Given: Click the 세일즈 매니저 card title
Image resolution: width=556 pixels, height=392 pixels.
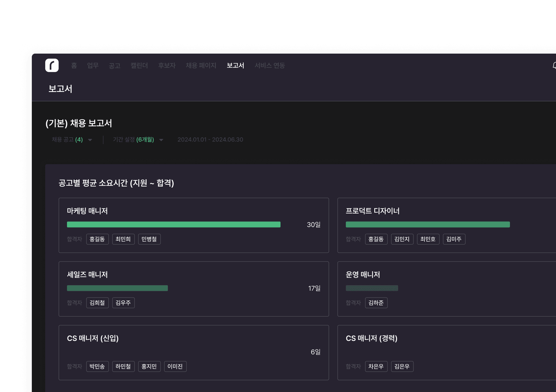Looking at the screenshot, I should (87, 274).
